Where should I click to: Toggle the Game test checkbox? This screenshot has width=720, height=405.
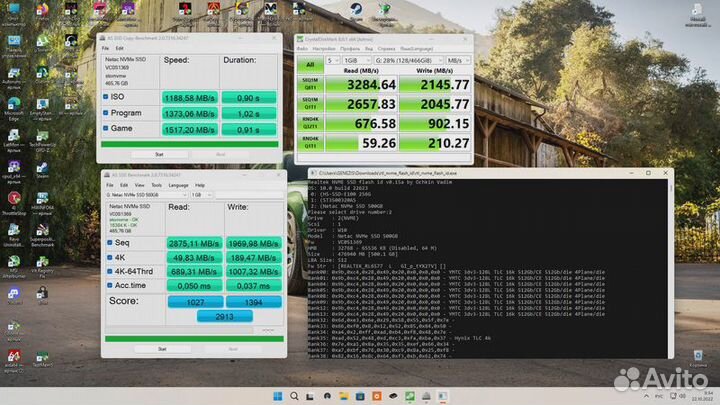(x=106, y=128)
